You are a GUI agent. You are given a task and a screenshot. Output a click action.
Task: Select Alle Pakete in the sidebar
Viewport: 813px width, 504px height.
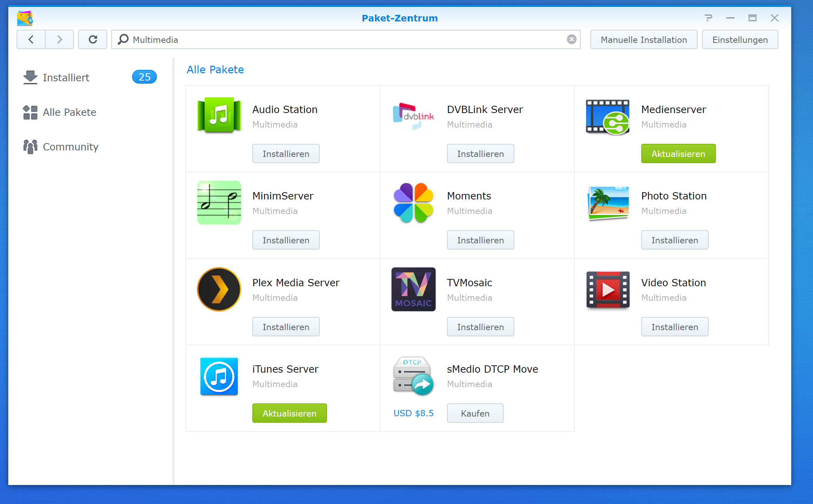pyautogui.click(x=69, y=112)
